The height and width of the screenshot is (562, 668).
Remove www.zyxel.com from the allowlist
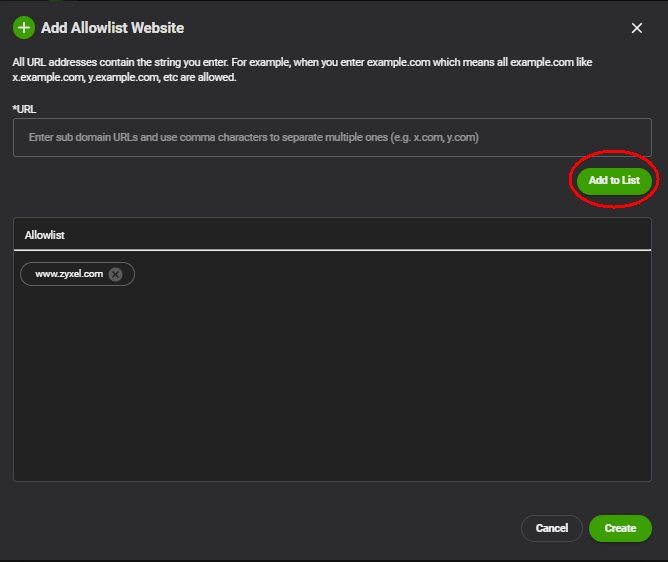coord(115,274)
